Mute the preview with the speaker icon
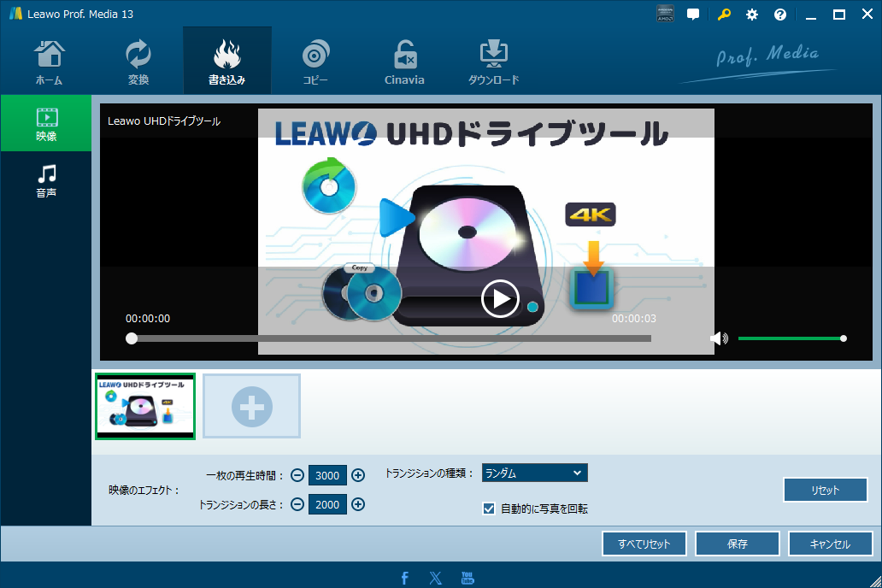The width and height of the screenshot is (882, 588). (x=718, y=338)
